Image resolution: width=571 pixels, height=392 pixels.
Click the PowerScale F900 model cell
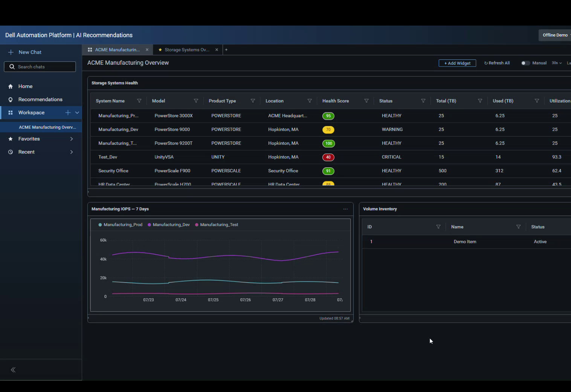(x=173, y=171)
